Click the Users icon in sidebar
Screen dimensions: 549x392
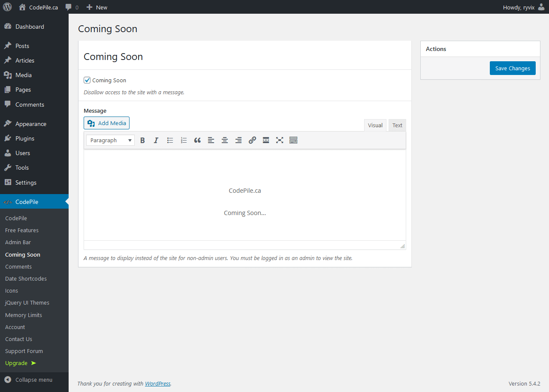(8, 153)
